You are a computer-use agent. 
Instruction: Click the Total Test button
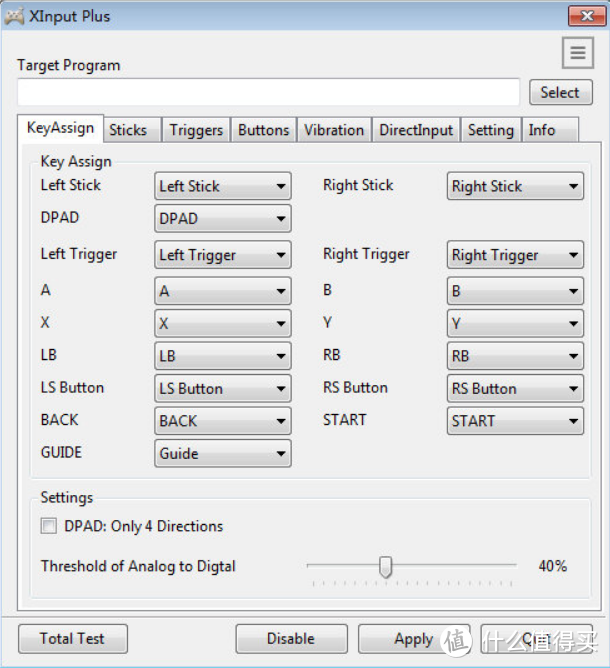[x=72, y=638]
